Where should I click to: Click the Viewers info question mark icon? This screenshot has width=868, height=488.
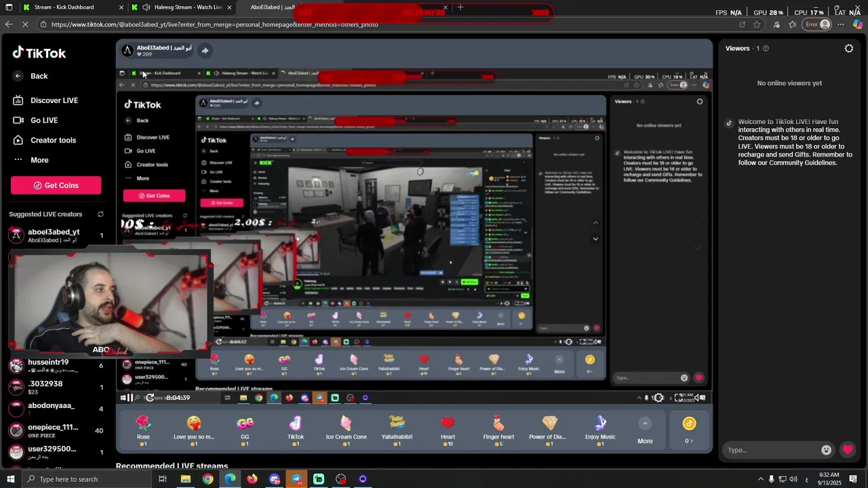coord(766,48)
